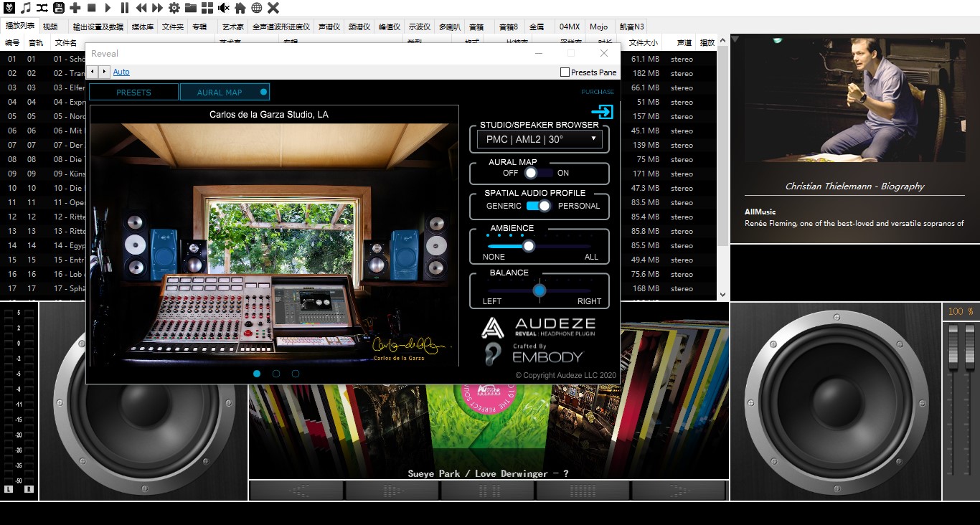Open the Studio/Speaker Browser dropdown

[x=539, y=139]
